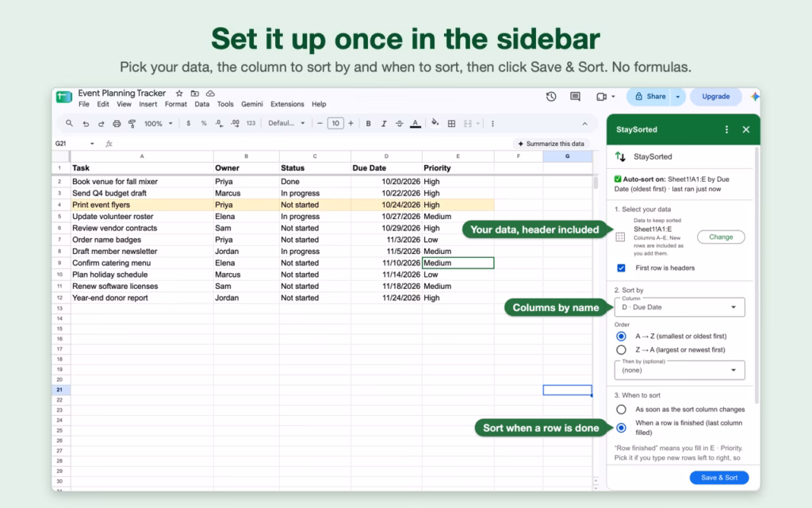Toggle First row is headers checkbox
Viewport: 812px width, 508px height.
(621, 268)
